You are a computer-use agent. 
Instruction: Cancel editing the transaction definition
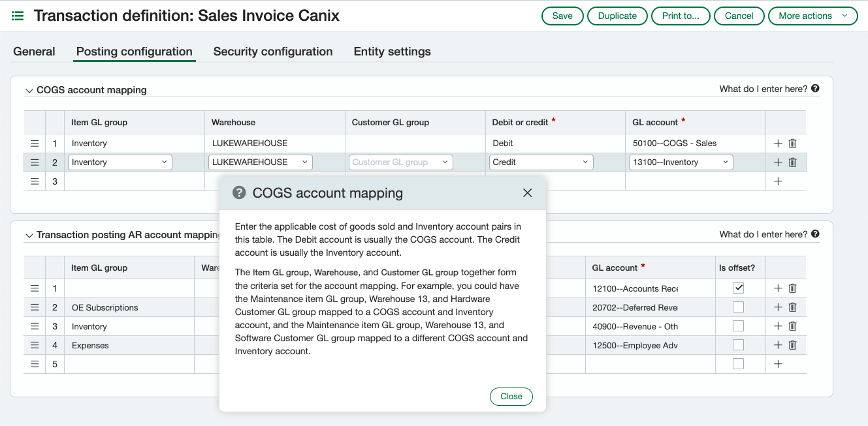pos(739,16)
